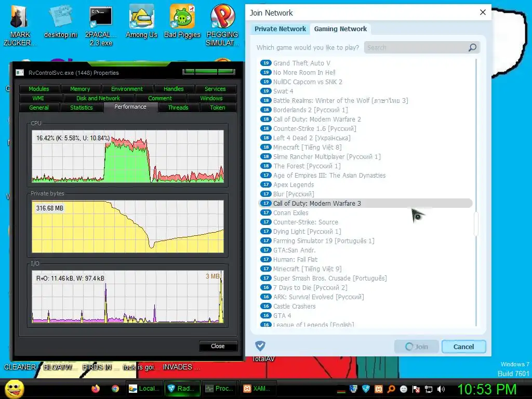Image resolution: width=532 pixels, height=399 pixels.
Task: Open Chrome from the taskbar
Action: [x=115, y=389]
